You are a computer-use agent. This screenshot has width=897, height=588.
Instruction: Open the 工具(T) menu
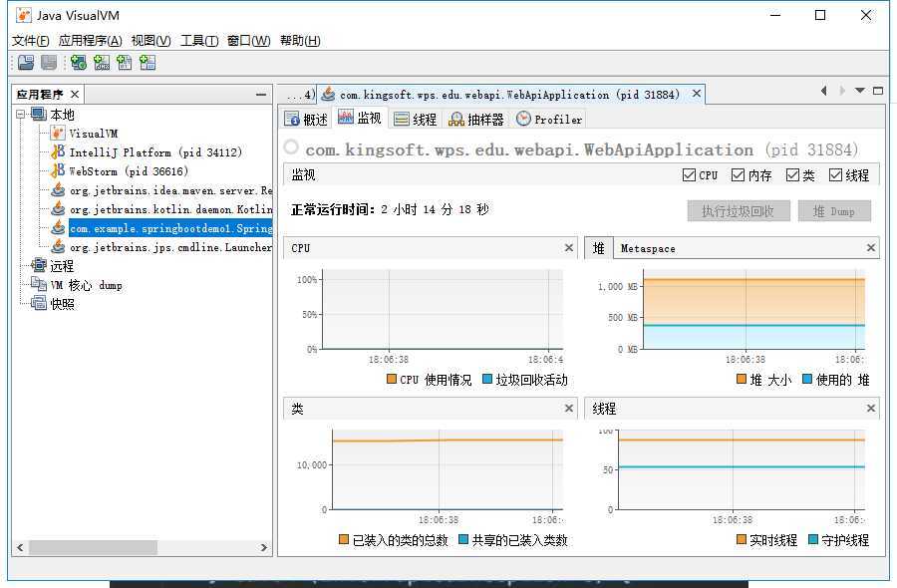(199, 41)
